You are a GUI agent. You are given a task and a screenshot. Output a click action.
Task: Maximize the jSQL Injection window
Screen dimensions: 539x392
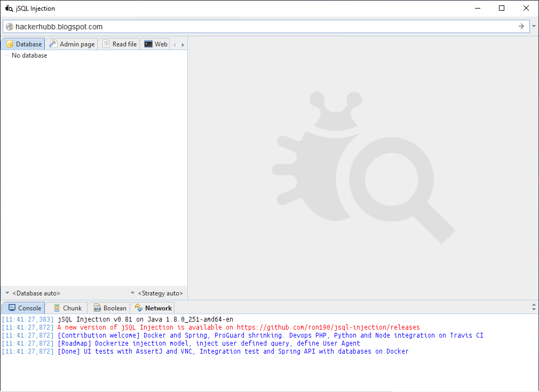tap(502, 8)
